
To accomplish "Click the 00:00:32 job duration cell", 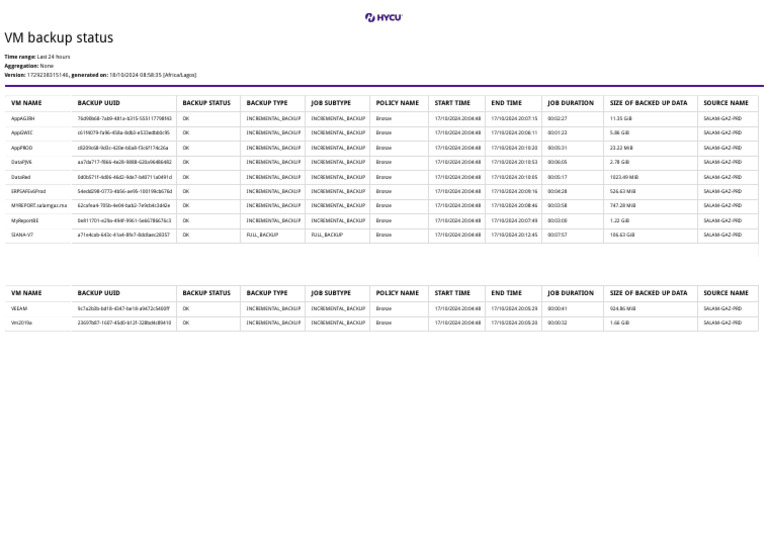I will pyautogui.click(x=557, y=323).
